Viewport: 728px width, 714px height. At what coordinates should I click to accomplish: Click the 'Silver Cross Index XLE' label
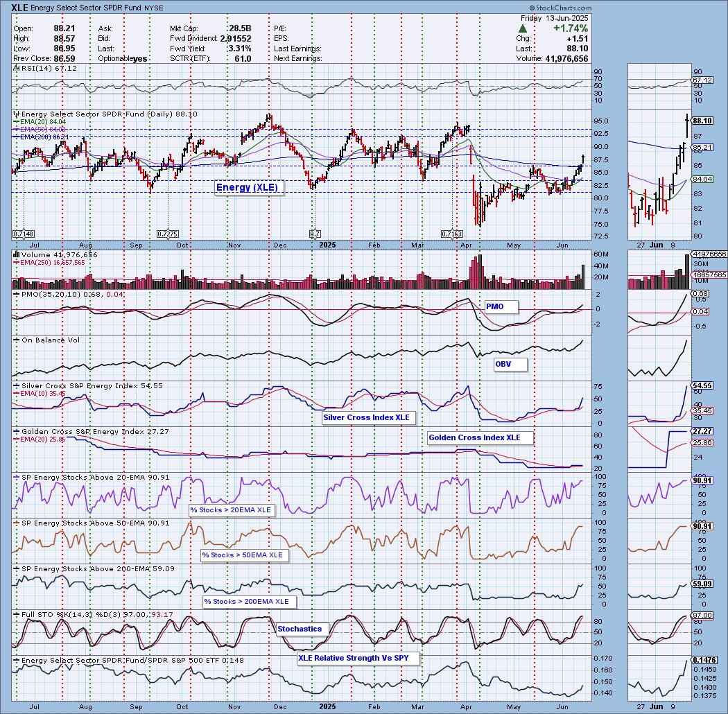coord(369,417)
